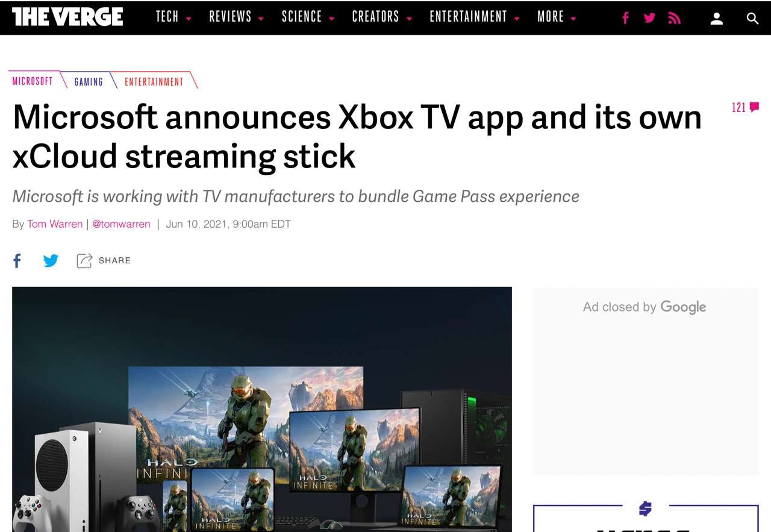Go to the Entertainment section in navbar
Screen dimensions: 771x532
(x=469, y=17)
